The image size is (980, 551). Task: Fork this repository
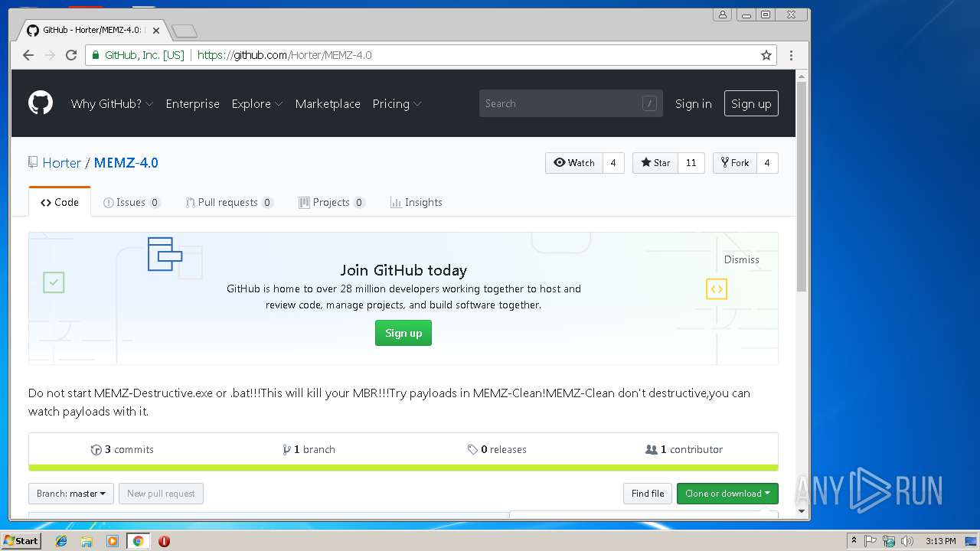pos(735,163)
